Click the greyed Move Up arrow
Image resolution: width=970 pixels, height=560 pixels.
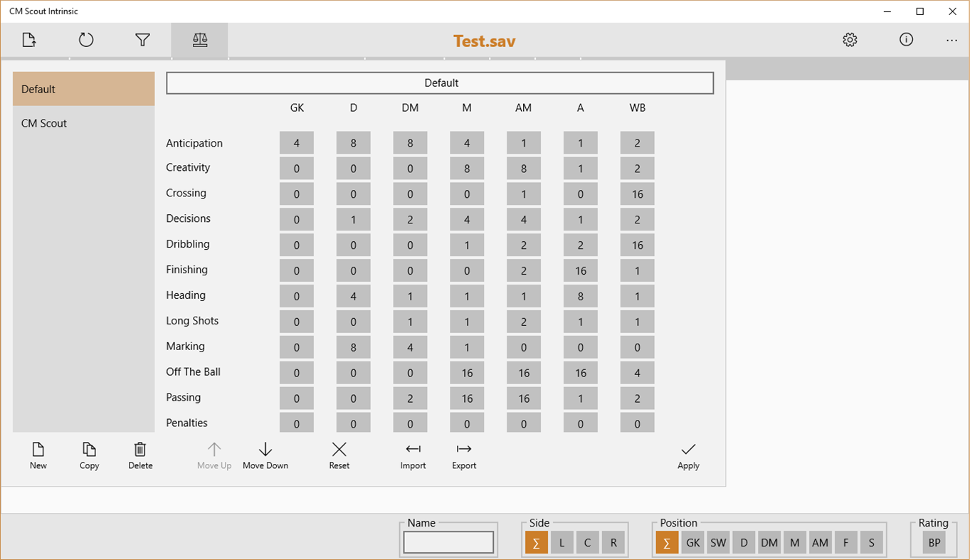pos(214,456)
